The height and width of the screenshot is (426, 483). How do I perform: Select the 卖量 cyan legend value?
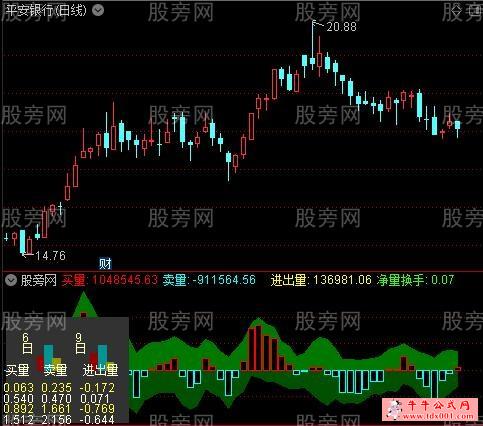224,280
